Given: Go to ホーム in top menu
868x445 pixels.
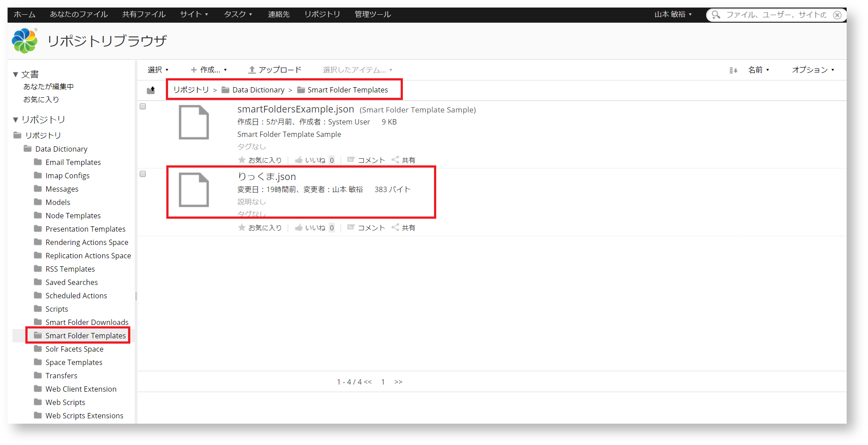Looking at the screenshot, I should [x=25, y=14].
